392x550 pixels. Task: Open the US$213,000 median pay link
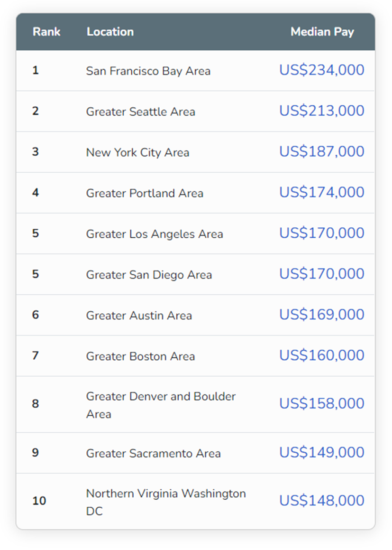(x=321, y=111)
